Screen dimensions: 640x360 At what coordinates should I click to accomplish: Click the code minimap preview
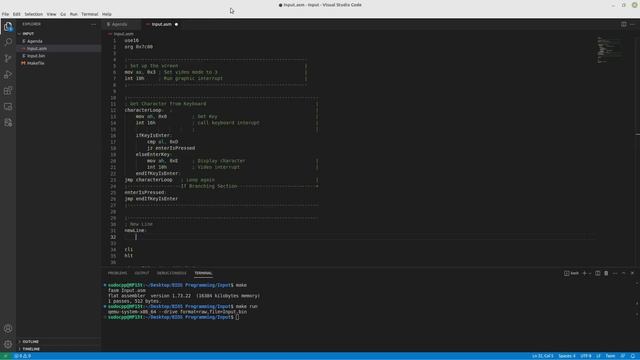(x=609, y=50)
